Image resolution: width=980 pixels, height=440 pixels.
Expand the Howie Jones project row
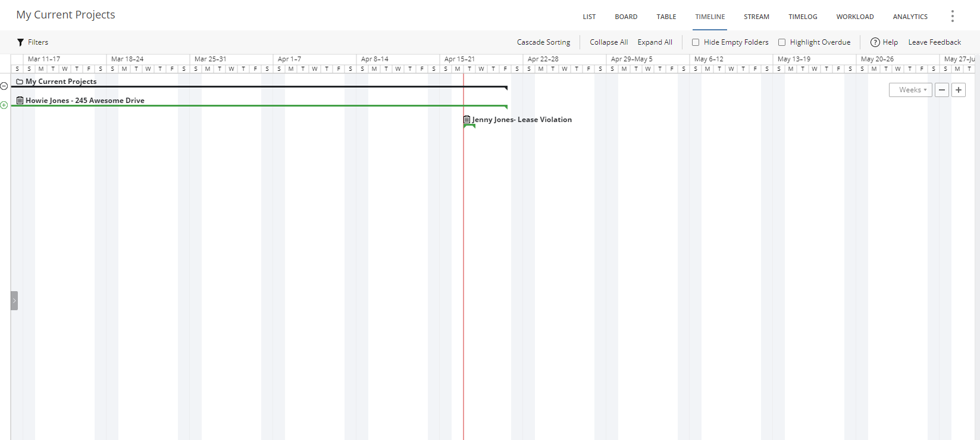4,105
